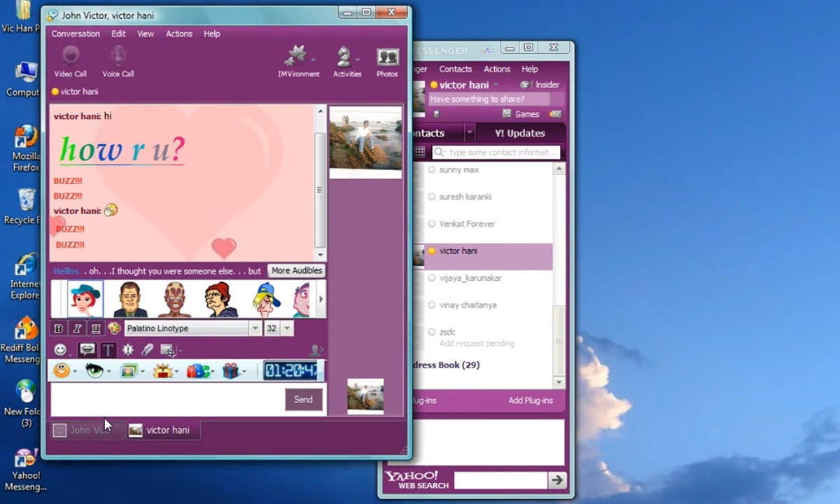This screenshot has width=840, height=504.
Task: Attach a file with the paperclip icon
Action: point(147,349)
